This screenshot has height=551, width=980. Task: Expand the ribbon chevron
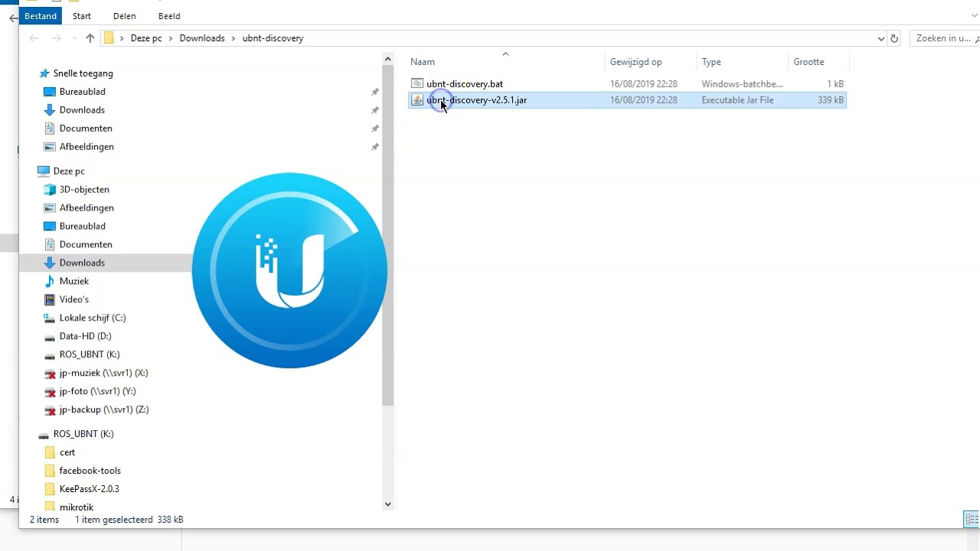click(x=974, y=15)
